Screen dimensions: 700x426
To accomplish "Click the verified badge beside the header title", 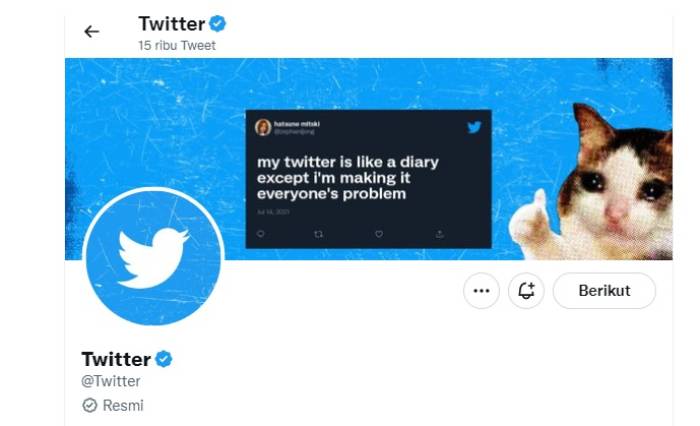I will tap(217, 23).
